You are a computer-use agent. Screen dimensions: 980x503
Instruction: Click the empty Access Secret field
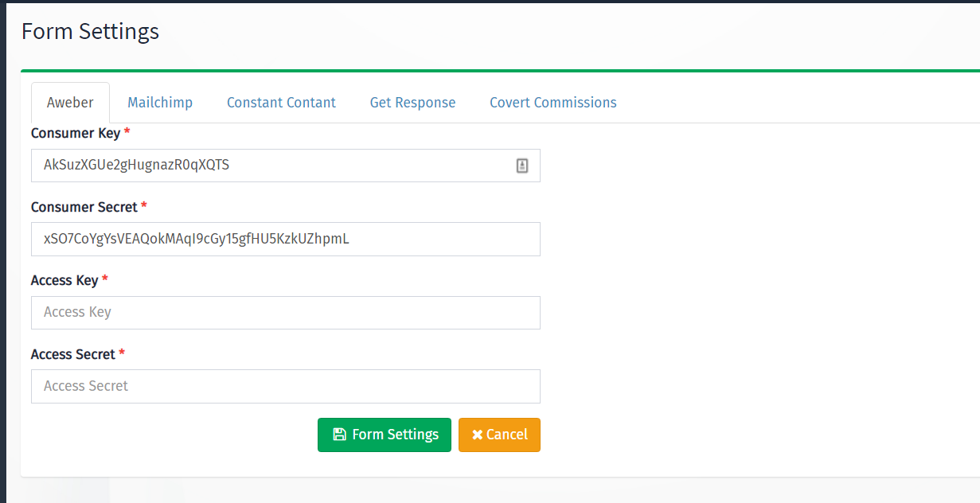click(286, 386)
